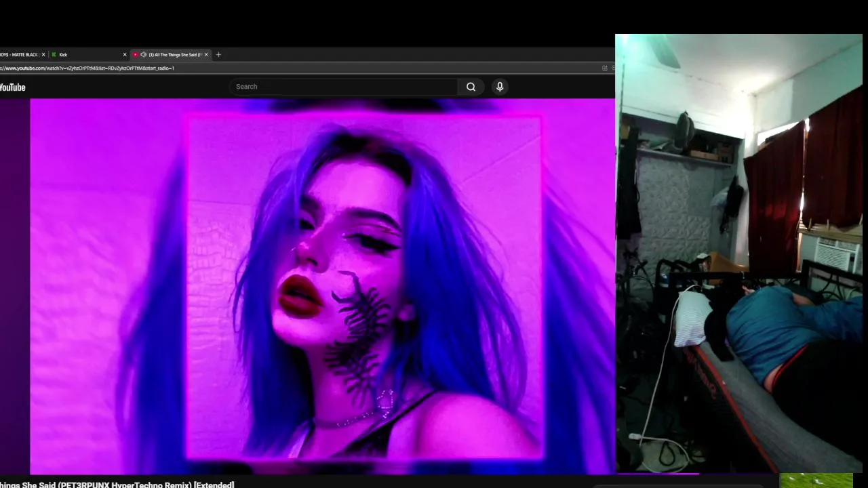This screenshot has height=488, width=868.
Task: Switch to the Kick tab
Action: (89, 54)
